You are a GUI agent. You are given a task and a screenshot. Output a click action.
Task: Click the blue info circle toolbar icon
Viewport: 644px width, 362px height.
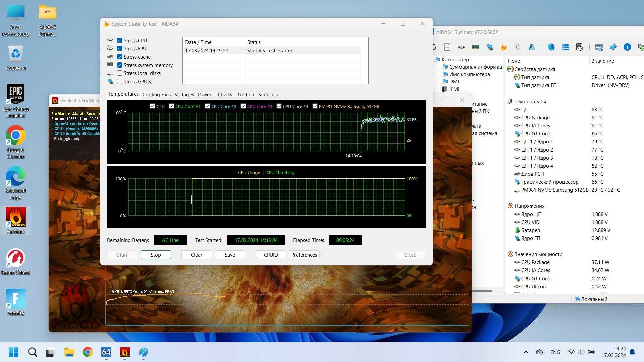(x=627, y=47)
